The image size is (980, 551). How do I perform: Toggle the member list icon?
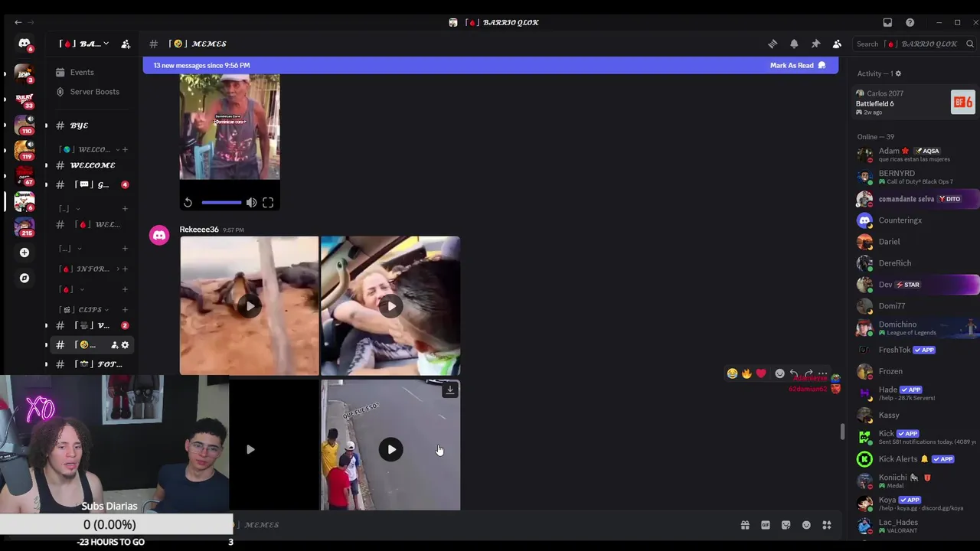(837, 44)
